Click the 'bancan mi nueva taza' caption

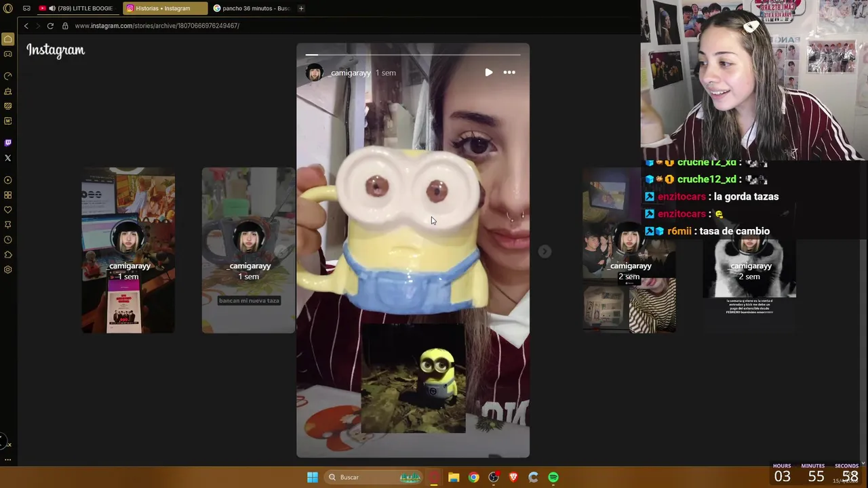coord(249,300)
